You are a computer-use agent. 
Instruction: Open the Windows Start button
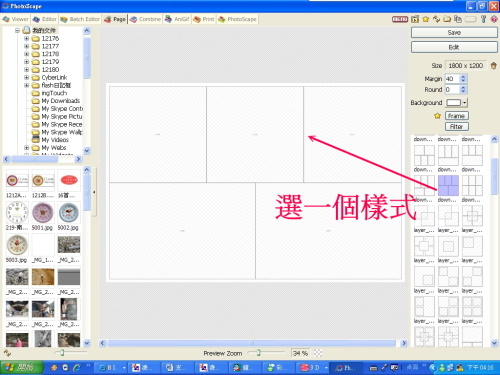(x=22, y=367)
